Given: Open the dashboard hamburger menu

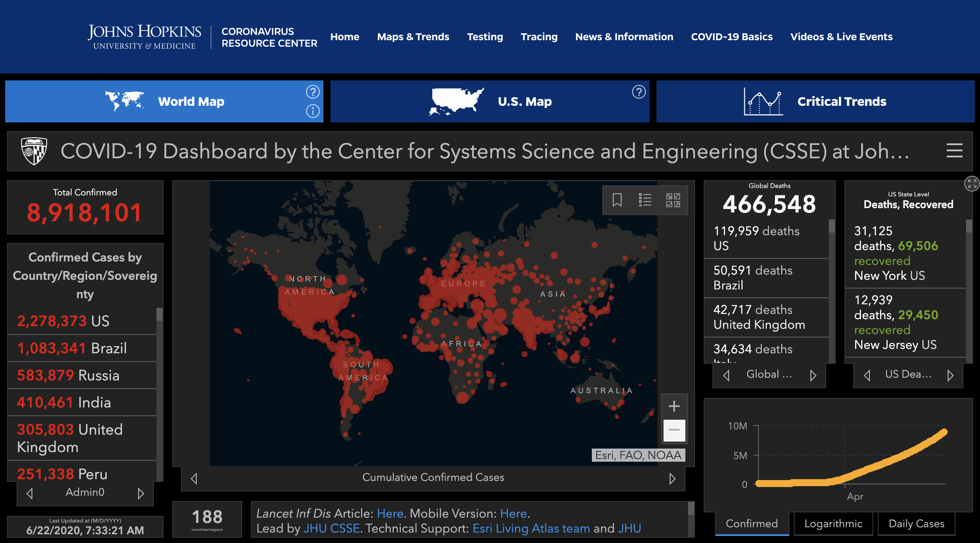Looking at the screenshot, I should click(x=955, y=151).
